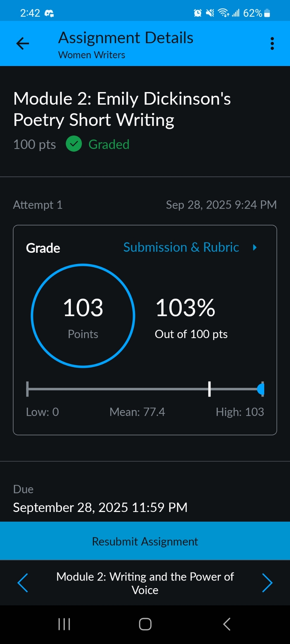Tap the mean marker on grade bar
Viewport: 290px width, 644px height.
click(209, 389)
